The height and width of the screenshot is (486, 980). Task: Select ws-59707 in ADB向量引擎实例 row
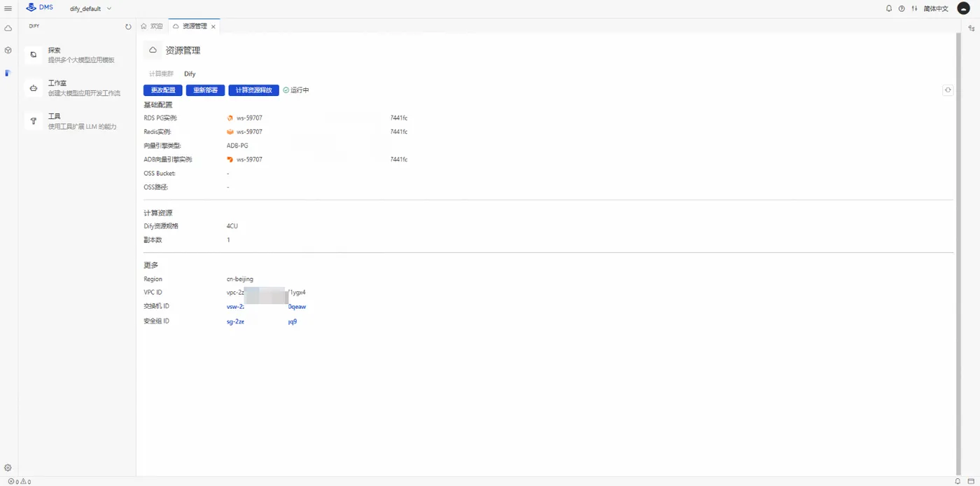coord(249,160)
